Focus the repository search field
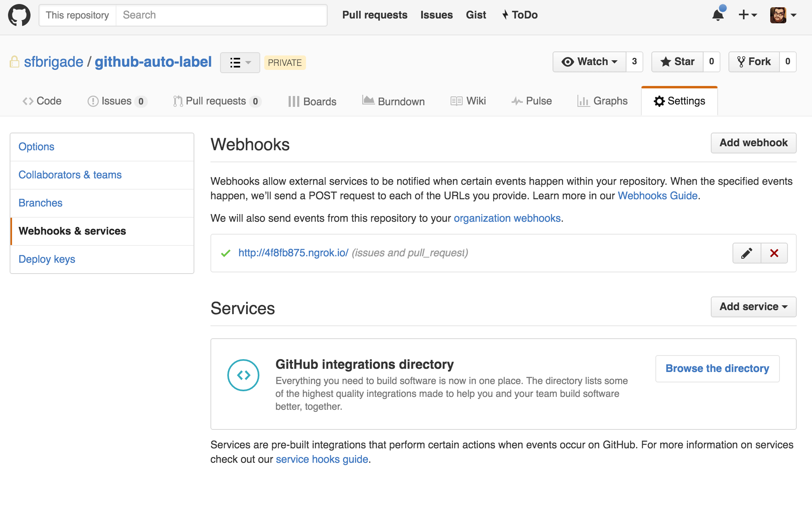 (221, 15)
